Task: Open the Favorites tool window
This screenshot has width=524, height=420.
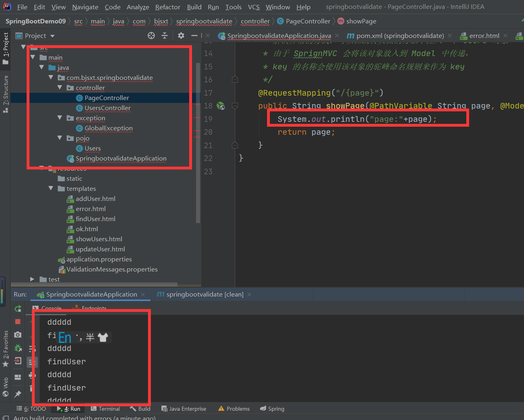Action: click(x=6, y=349)
